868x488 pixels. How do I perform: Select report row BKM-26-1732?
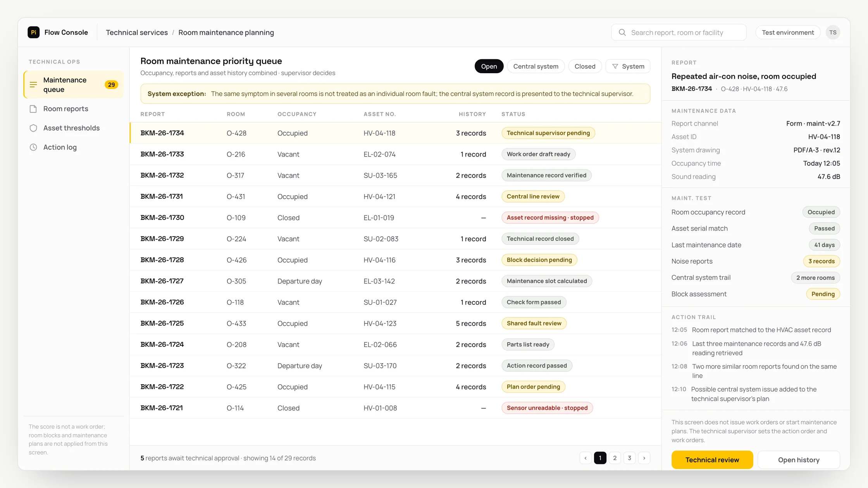point(395,175)
